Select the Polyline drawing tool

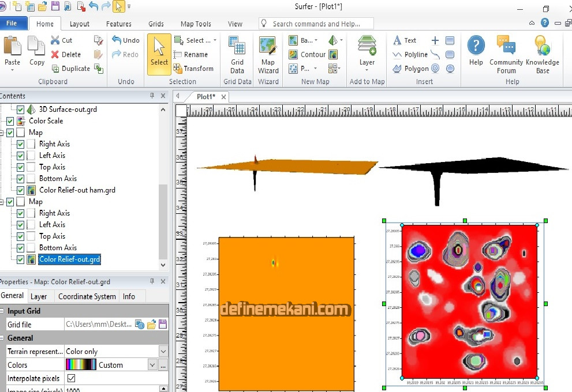pos(410,55)
